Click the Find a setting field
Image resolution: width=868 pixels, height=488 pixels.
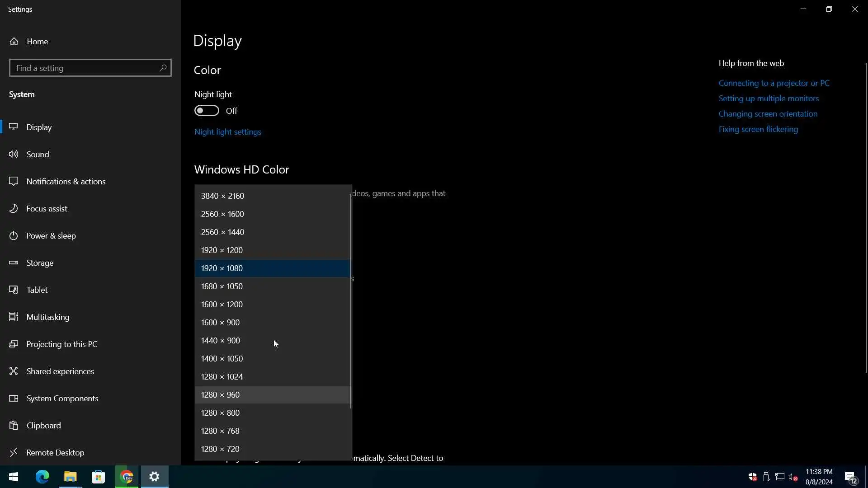tap(84, 68)
